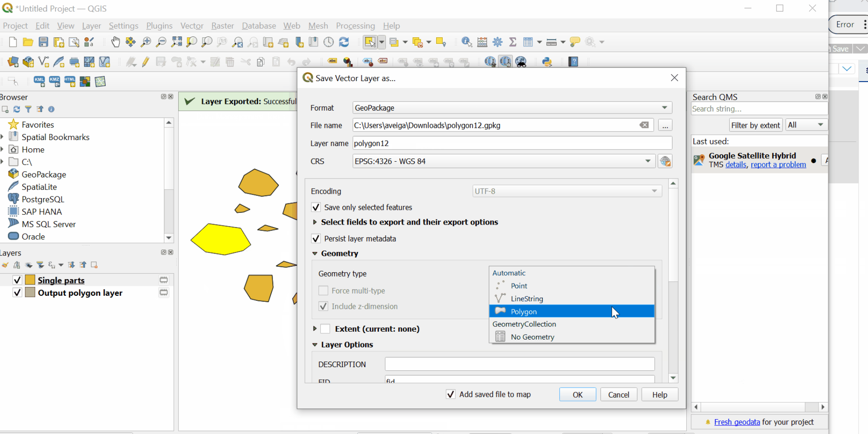The image size is (868, 434).
Task: Open the Processing menu
Action: click(355, 26)
